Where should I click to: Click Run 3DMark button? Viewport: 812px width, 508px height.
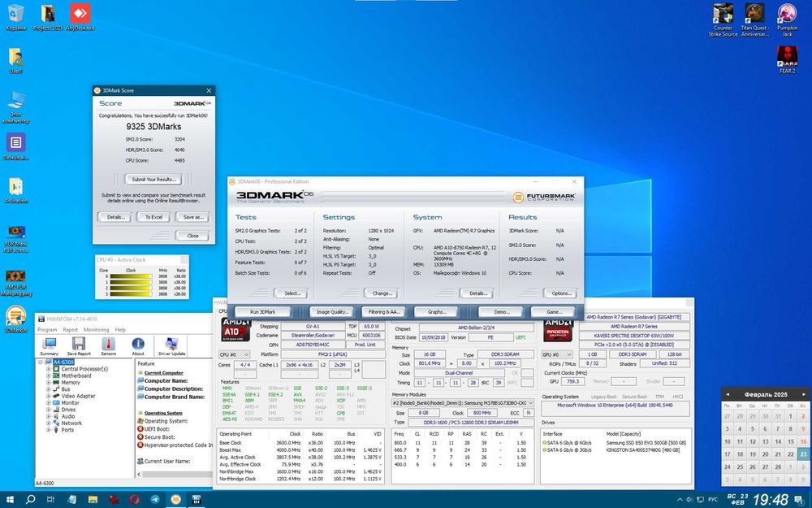click(x=262, y=312)
